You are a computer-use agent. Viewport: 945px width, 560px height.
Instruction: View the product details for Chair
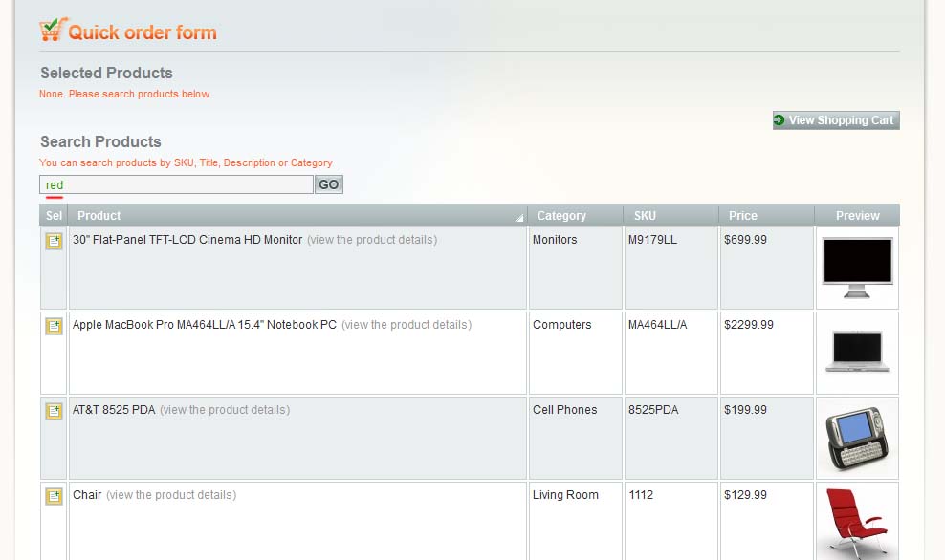(170, 495)
